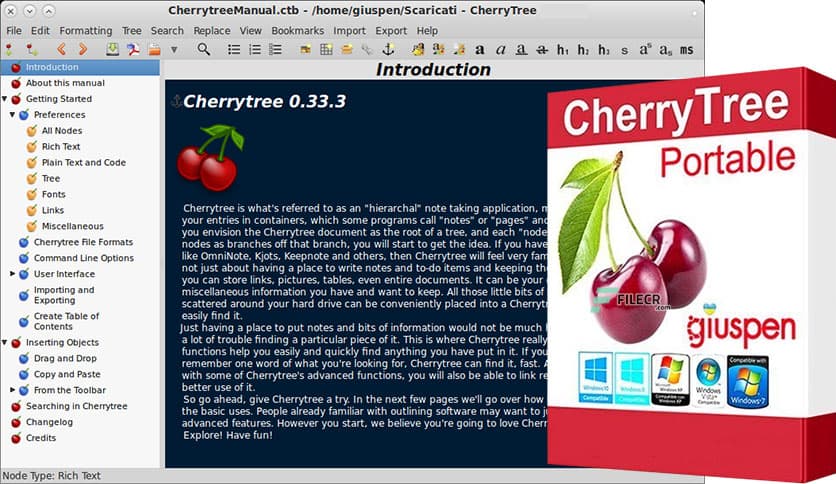Open the Formatting menu

(x=86, y=31)
